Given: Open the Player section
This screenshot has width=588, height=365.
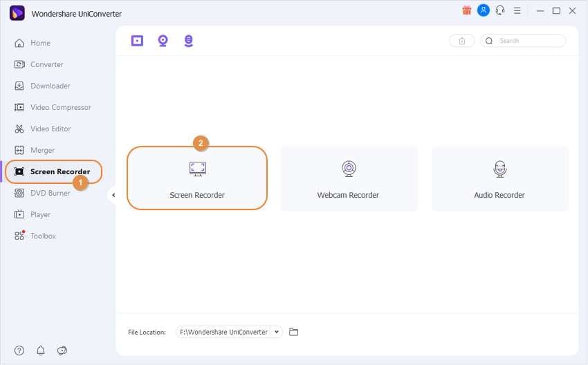Looking at the screenshot, I should click(x=33, y=214).
